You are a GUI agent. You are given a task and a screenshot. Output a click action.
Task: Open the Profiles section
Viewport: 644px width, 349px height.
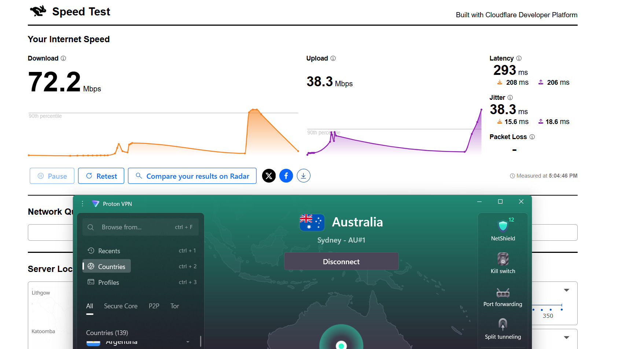tap(108, 282)
